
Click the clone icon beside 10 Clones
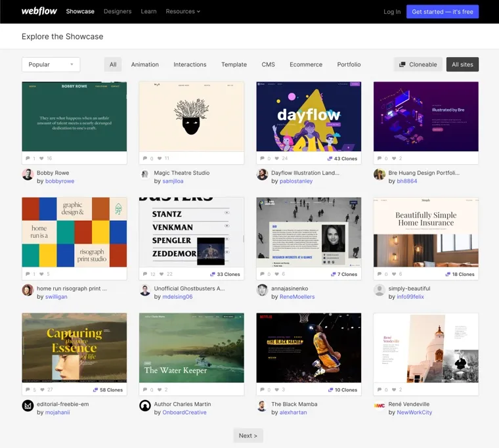click(x=330, y=390)
